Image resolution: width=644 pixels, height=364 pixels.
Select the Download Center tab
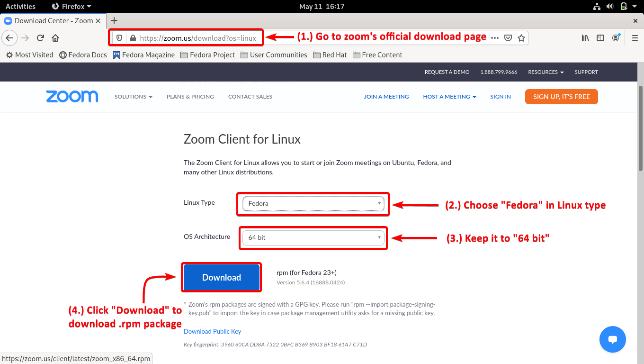[x=52, y=20]
